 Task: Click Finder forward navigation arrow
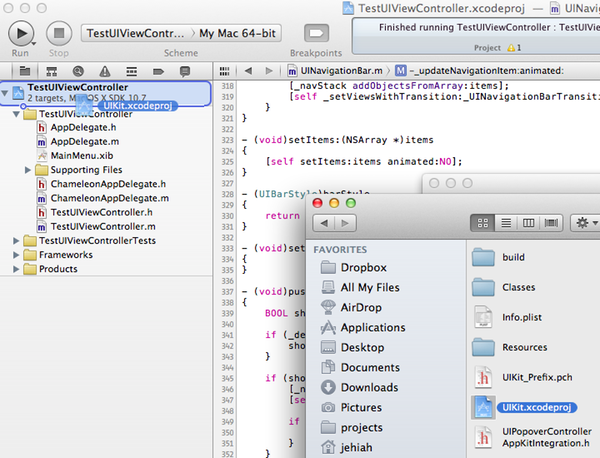tap(345, 223)
